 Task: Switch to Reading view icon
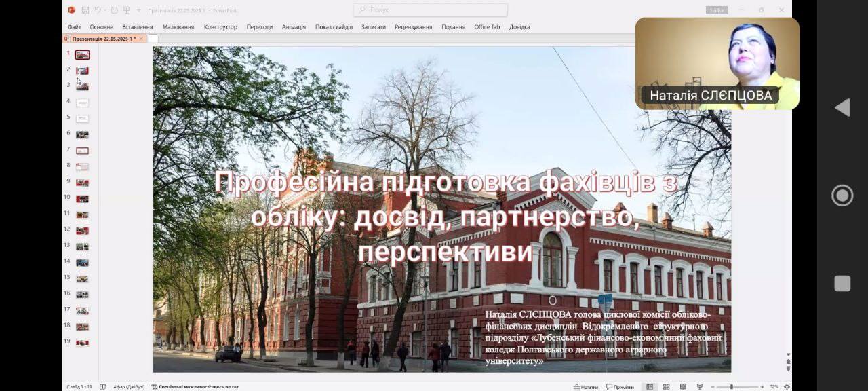(682, 387)
